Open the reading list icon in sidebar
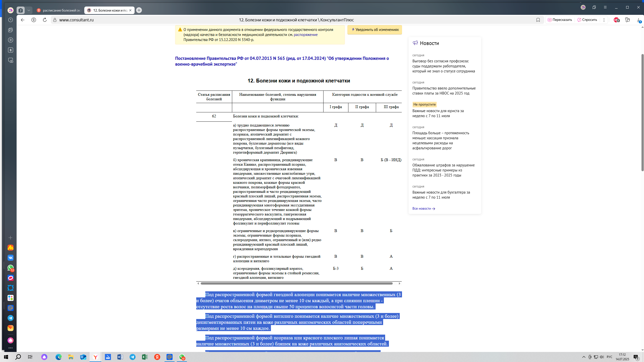Viewport: 644px width, 362px height. 10,30
